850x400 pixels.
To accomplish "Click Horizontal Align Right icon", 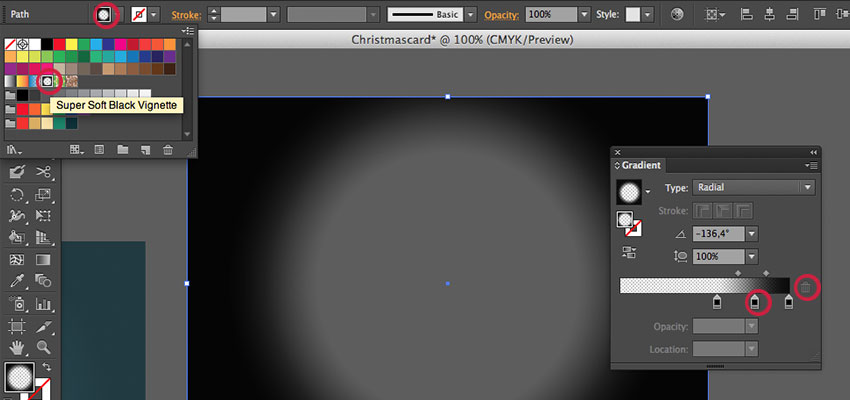I will pos(792,15).
